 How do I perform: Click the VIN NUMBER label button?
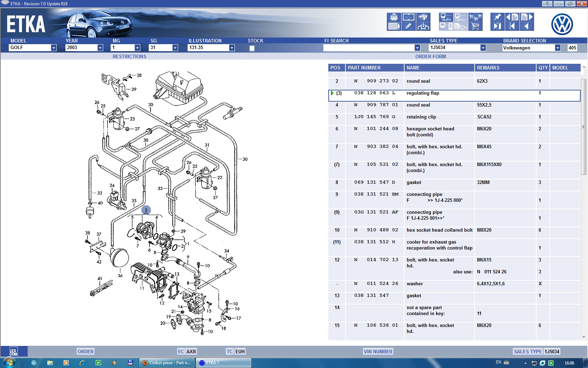pyautogui.click(x=378, y=352)
